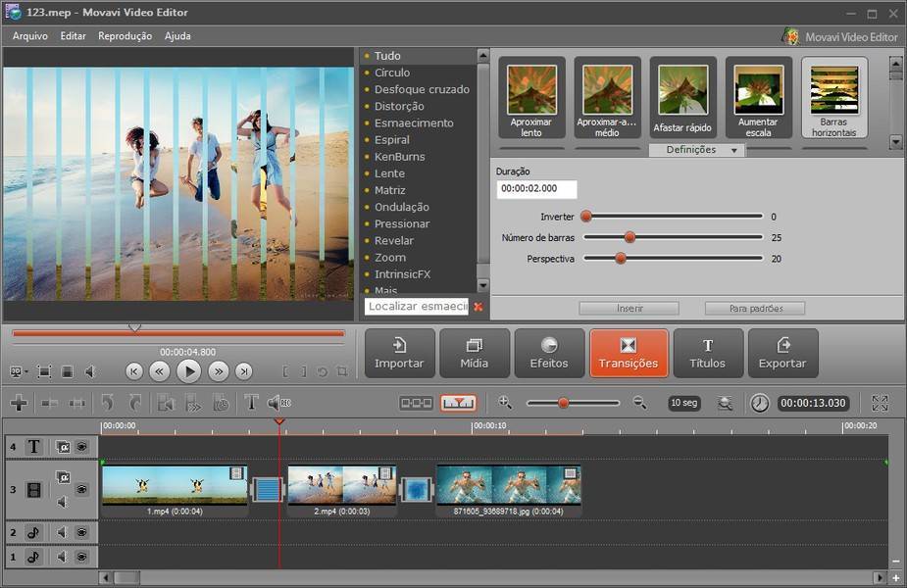Expand the Definições dropdown arrow

coord(734,150)
